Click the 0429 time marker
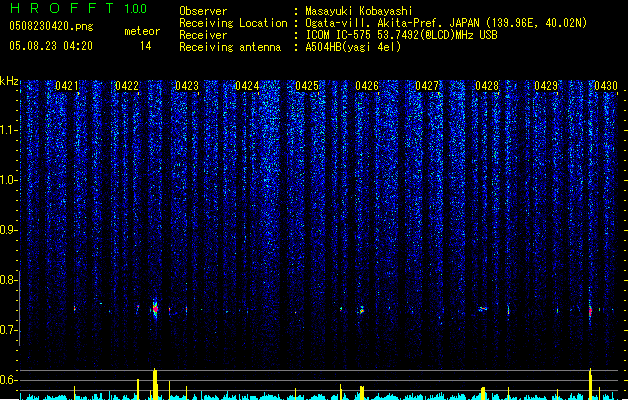This screenshot has height=400, width=629. click(546, 86)
